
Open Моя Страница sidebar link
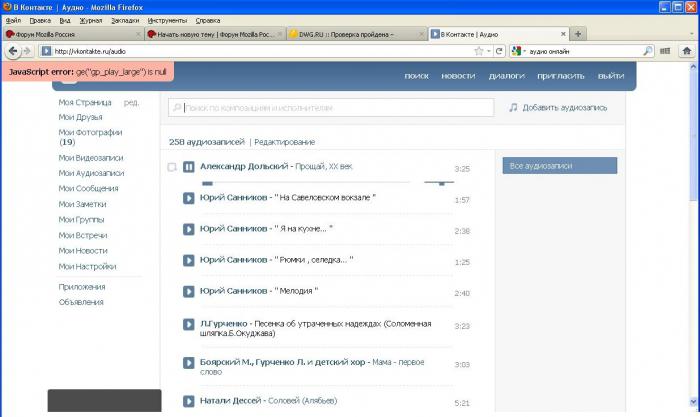click(85, 102)
